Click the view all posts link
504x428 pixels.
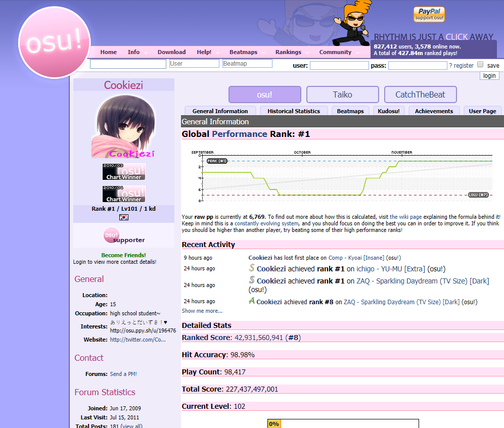point(131,426)
